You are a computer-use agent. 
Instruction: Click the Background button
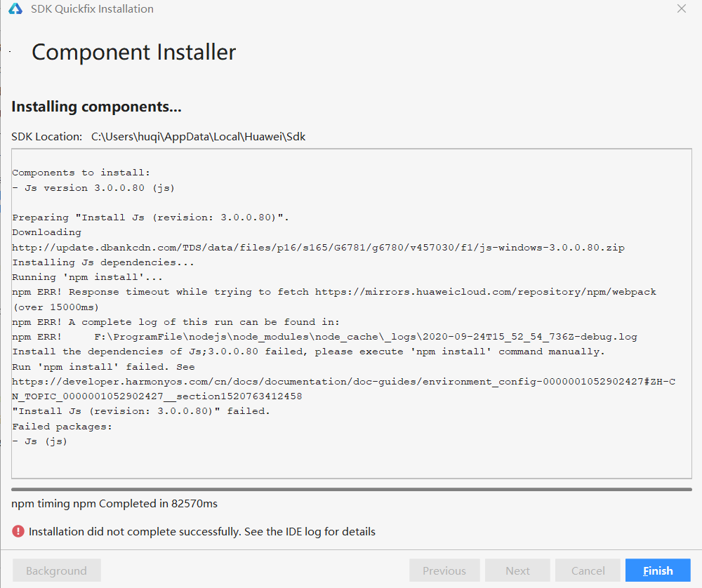tap(56, 570)
